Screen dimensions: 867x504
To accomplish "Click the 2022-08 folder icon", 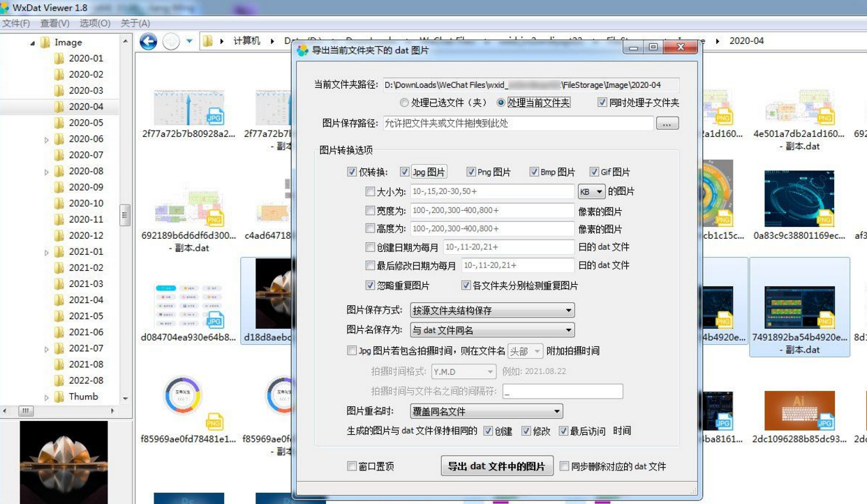I will point(59,380).
